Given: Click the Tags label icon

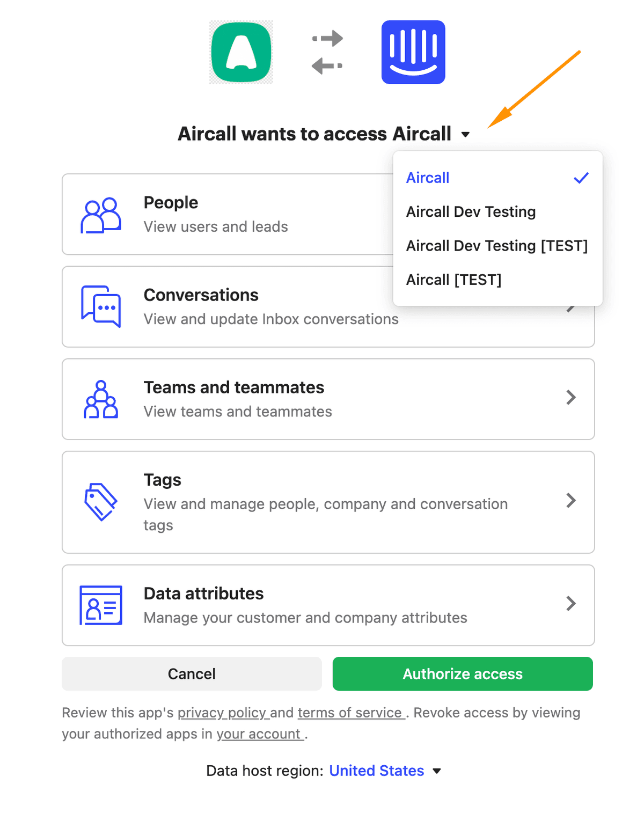Looking at the screenshot, I should (101, 502).
